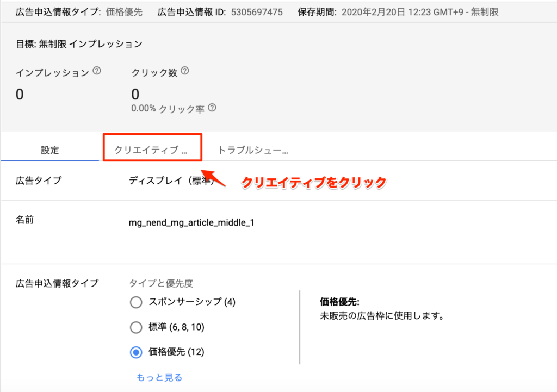Select 標準 (6, 8, 10) radio option

point(136,327)
